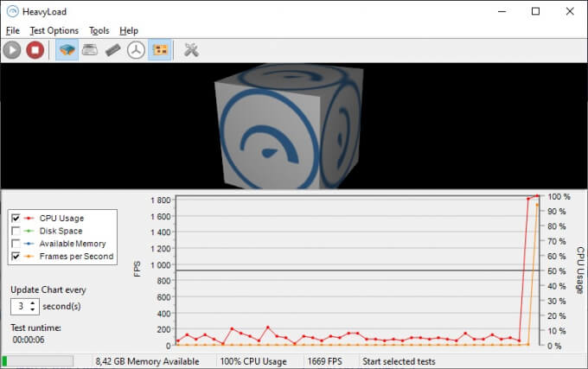
Task: Click the '100 %' CPU axis value
Action: [559, 197]
